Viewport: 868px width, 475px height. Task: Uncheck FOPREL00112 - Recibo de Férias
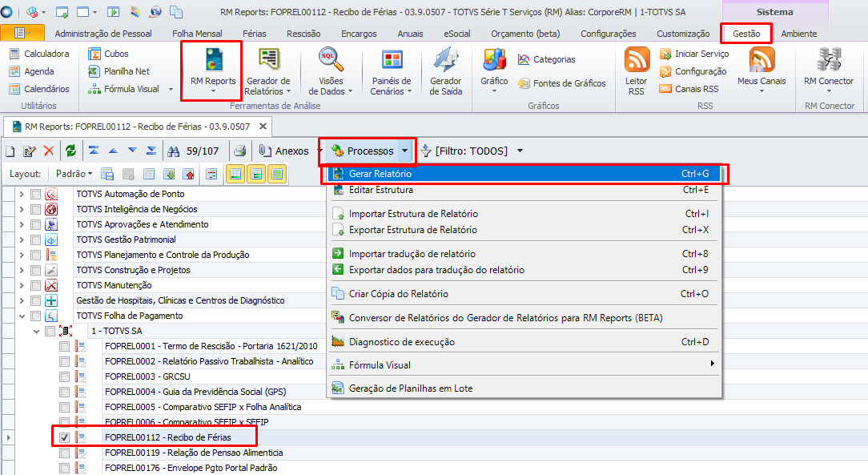64,437
